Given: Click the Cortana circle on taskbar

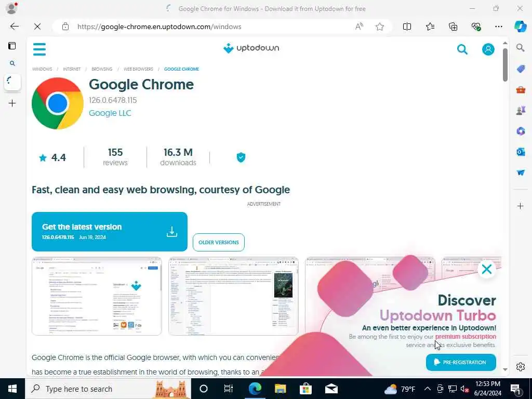Looking at the screenshot, I should (203, 389).
